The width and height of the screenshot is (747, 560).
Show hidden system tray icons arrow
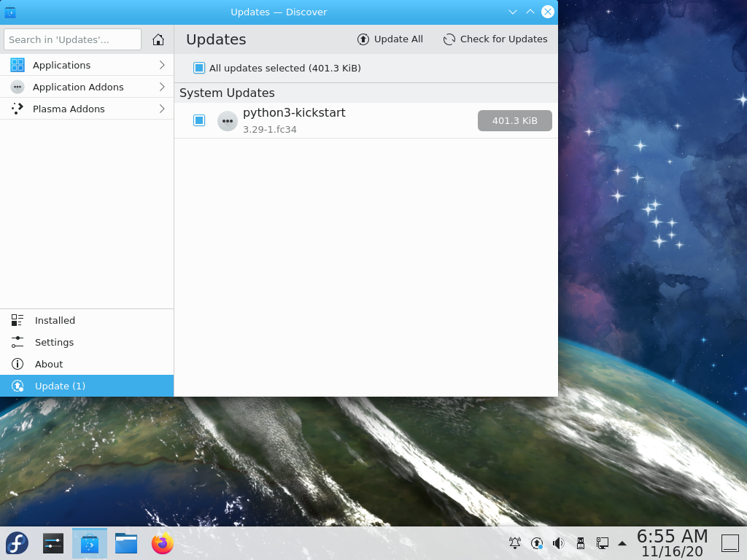(x=622, y=543)
